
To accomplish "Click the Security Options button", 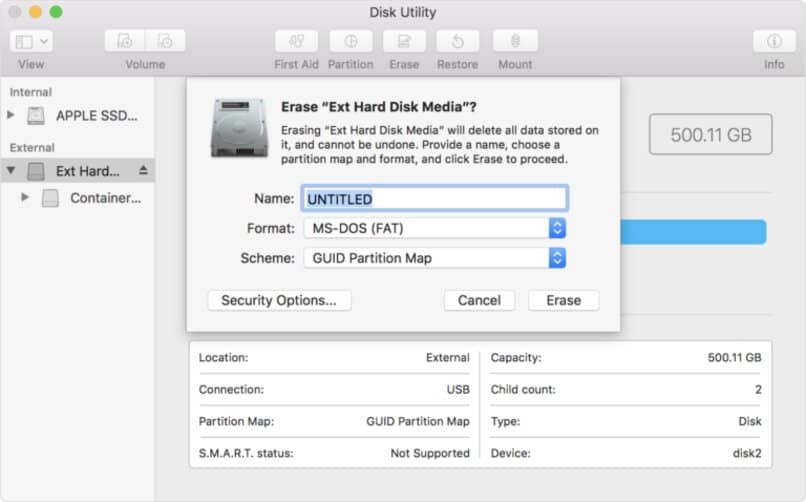I will (x=279, y=300).
